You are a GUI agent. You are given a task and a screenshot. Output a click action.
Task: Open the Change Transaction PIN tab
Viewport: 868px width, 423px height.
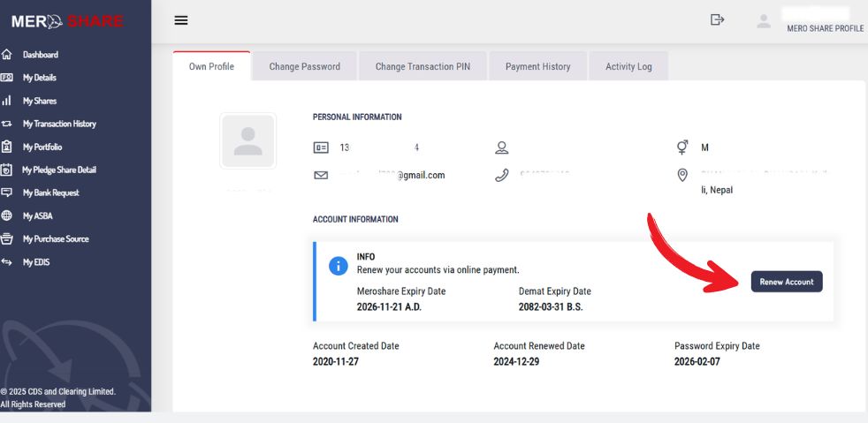[423, 66]
